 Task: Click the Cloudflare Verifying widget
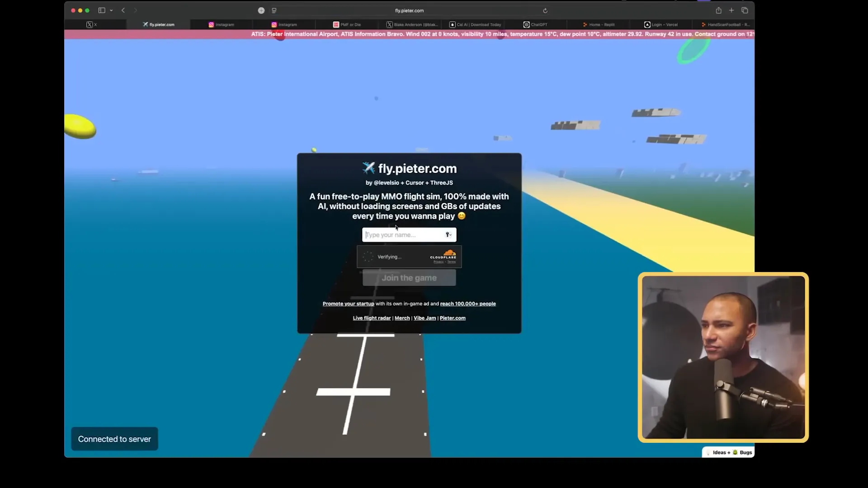point(409,257)
